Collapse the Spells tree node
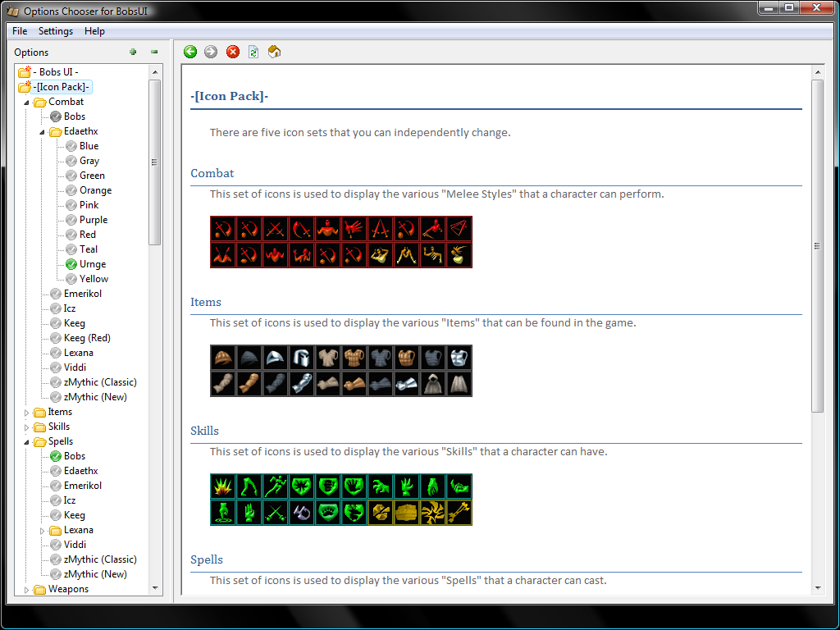 point(26,442)
